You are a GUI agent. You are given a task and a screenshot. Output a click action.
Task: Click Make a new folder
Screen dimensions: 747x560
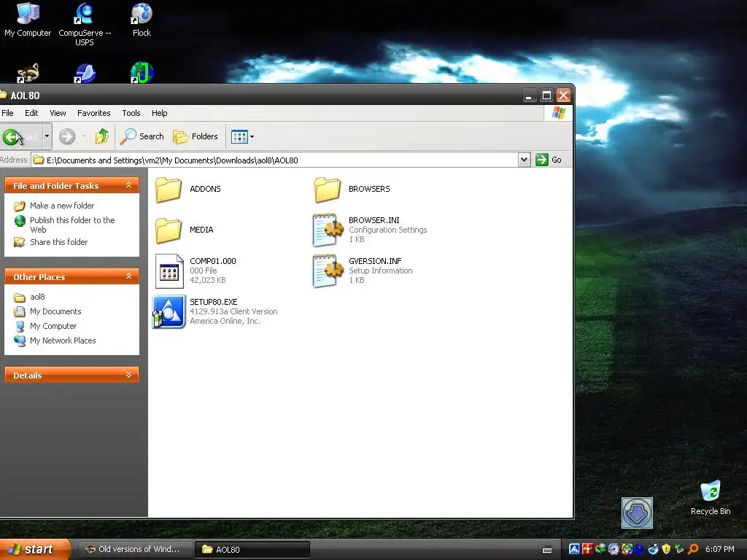pyautogui.click(x=62, y=206)
